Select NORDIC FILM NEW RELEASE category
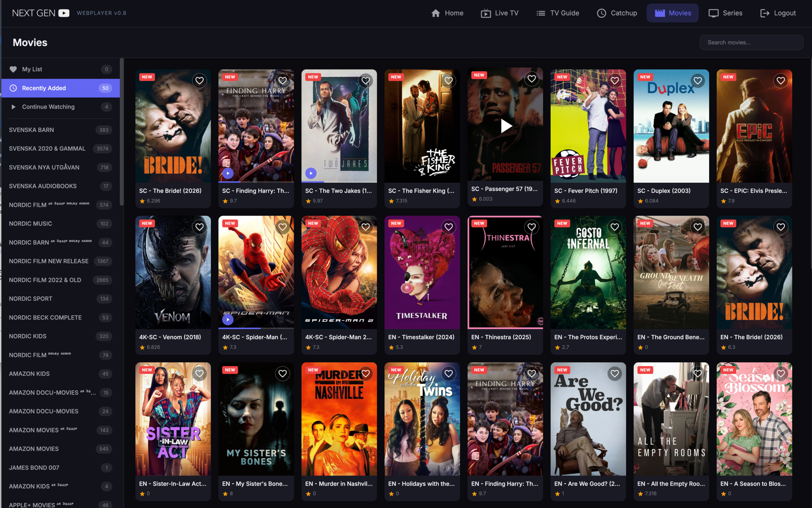 pos(49,261)
